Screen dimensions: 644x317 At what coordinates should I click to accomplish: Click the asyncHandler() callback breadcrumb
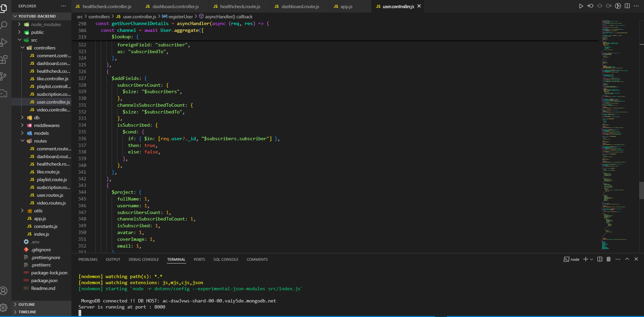coord(226,17)
